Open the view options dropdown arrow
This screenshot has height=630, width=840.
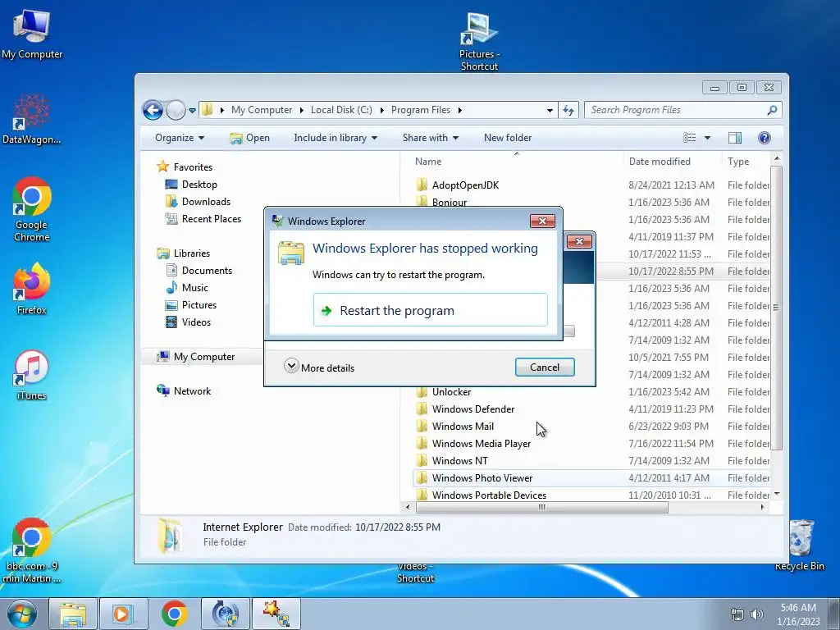(707, 138)
